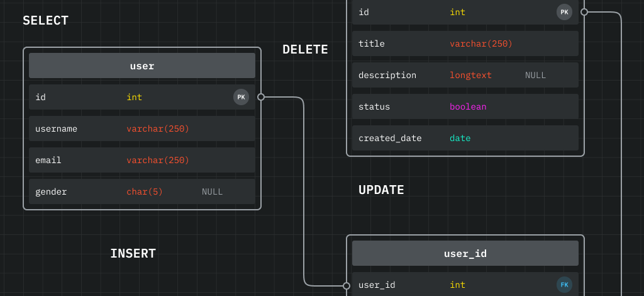The image size is (644, 296).
Task: Click the user_id table header
Action: [465, 253]
